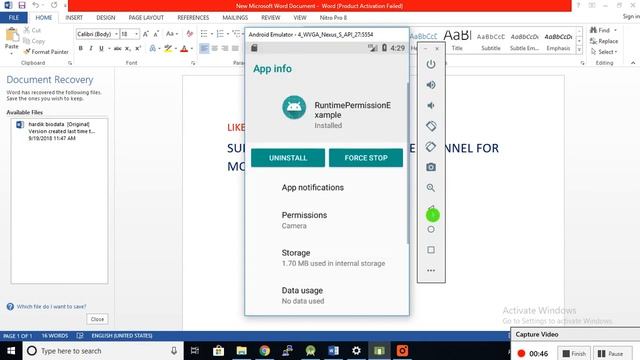
Task: Toggle Underline formatting in Word
Action: click(101, 48)
